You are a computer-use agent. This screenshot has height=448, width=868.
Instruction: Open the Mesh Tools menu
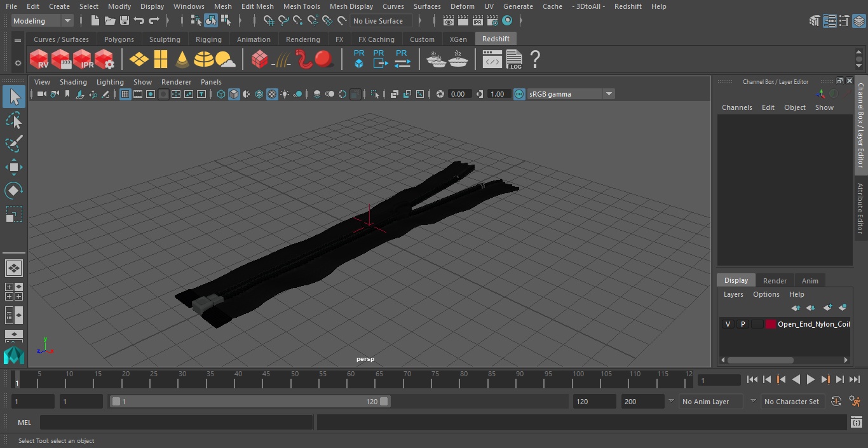[x=301, y=6]
